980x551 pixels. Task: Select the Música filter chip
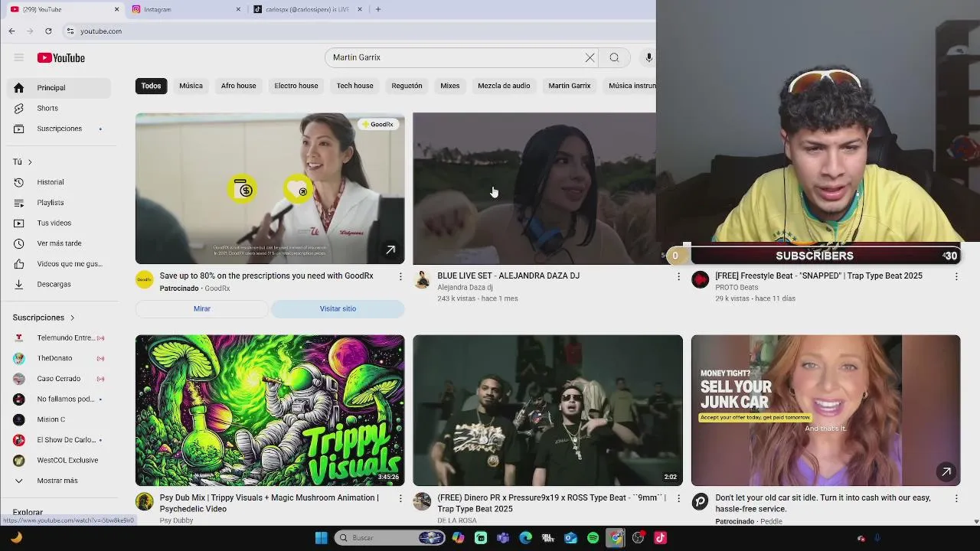(x=191, y=86)
